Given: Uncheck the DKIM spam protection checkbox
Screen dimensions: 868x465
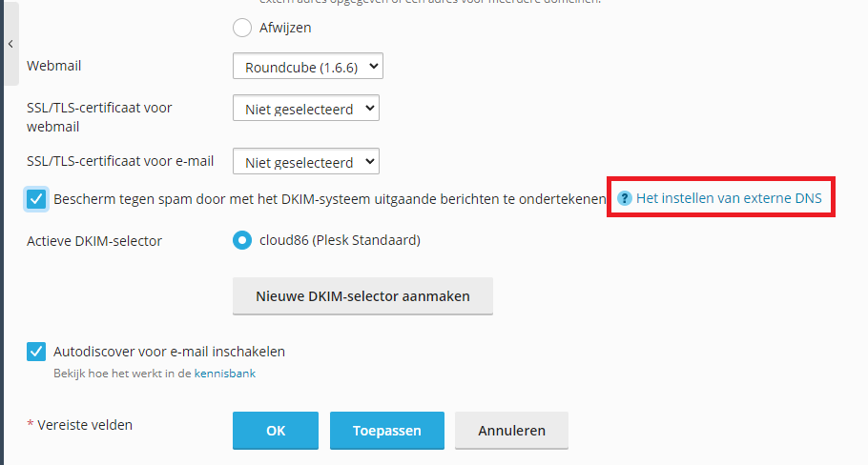Looking at the screenshot, I should pos(36,199).
